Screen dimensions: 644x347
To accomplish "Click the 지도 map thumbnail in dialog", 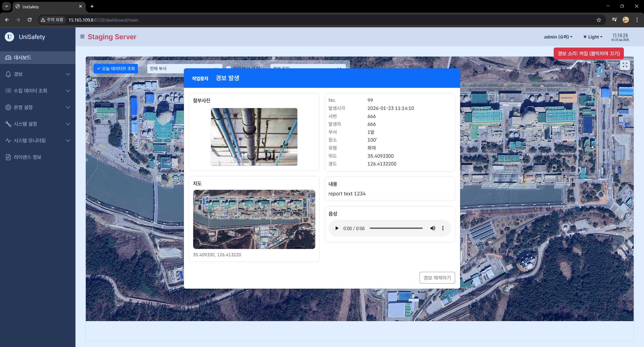I will (254, 219).
